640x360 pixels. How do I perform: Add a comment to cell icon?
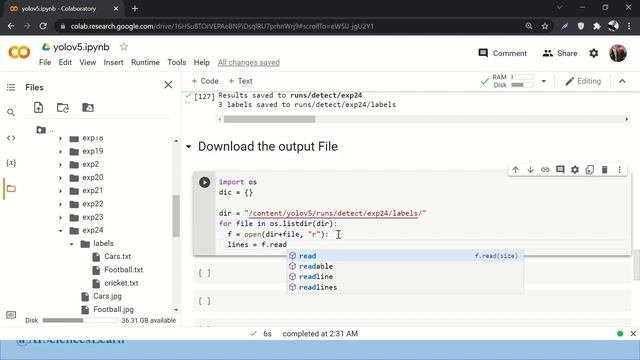[x=560, y=169]
